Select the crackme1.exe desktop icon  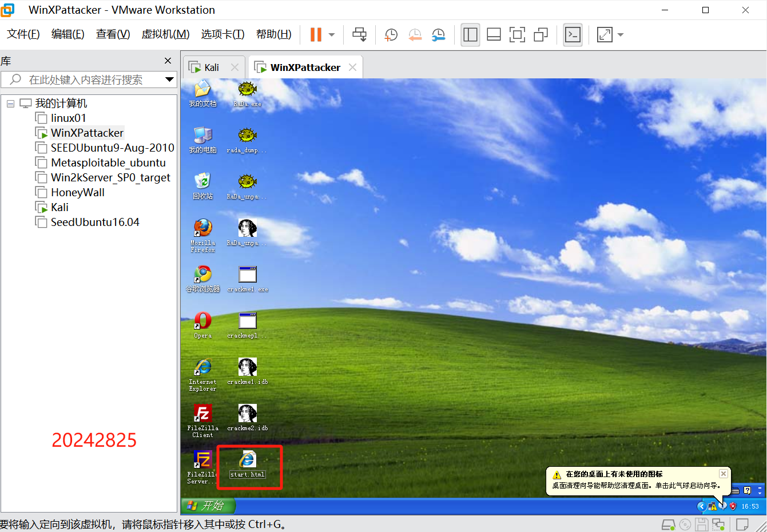point(248,279)
